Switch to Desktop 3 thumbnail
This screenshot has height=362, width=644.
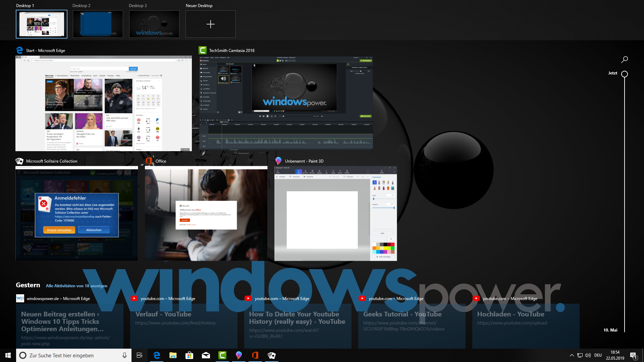tap(154, 24)
